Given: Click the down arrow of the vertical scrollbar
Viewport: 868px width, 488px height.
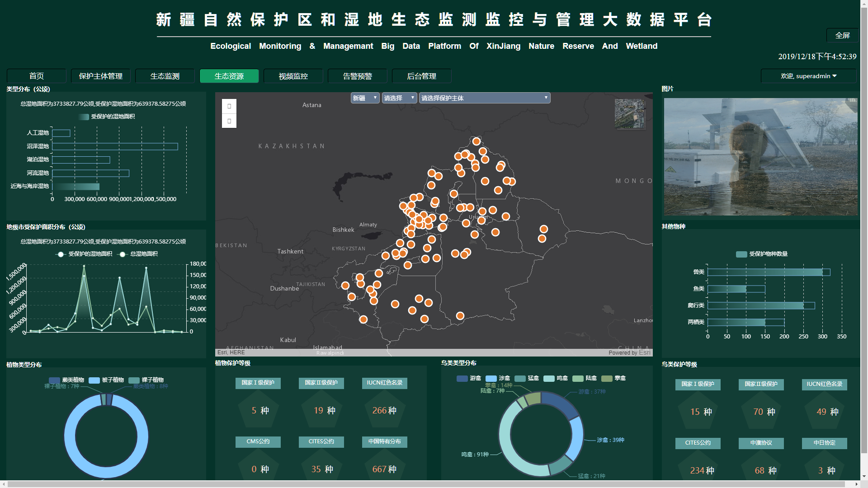Looking at the screenshot, I should [x=864, y=476].
